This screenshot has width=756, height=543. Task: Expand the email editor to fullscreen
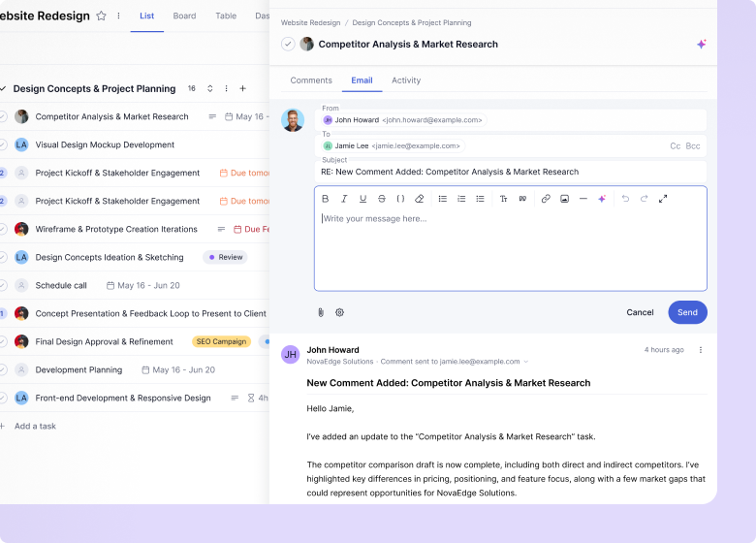(663, 199)
